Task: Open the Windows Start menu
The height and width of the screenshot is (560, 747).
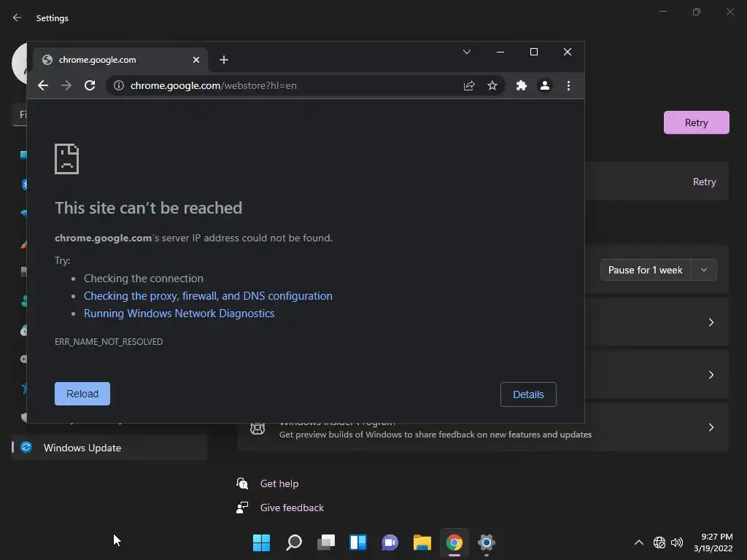Action: click(x=261, y=542)
